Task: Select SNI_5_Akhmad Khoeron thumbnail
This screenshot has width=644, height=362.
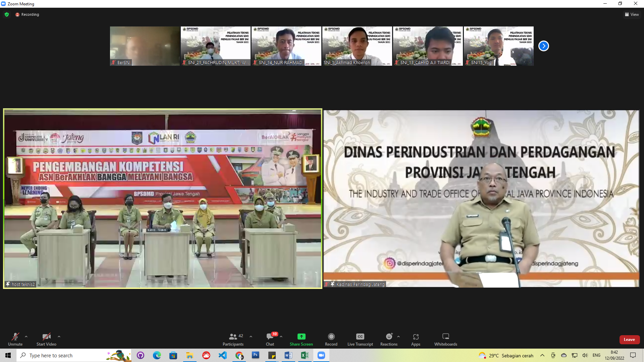Action: [x=357, y=46]
